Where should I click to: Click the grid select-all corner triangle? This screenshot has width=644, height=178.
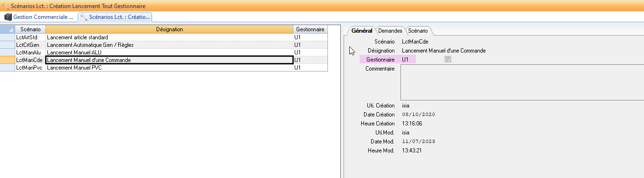click(x=7, y=29)
